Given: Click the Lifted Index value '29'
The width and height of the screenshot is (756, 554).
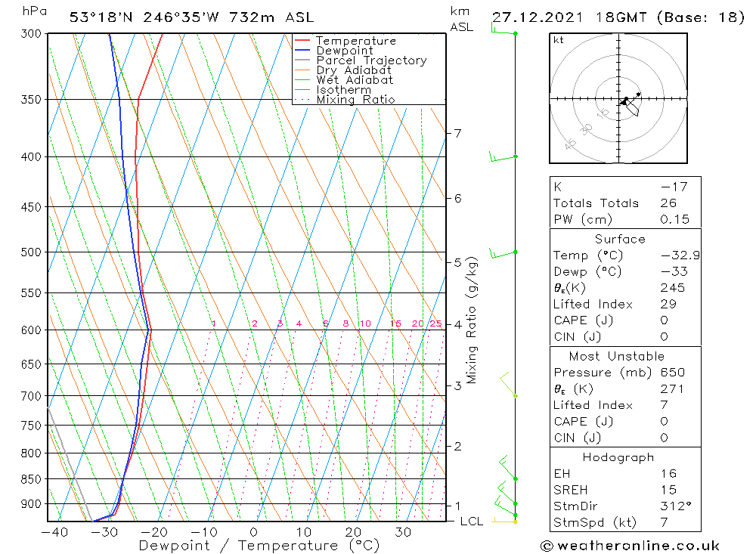Looking at the screenshot, I should pos(669,305).
